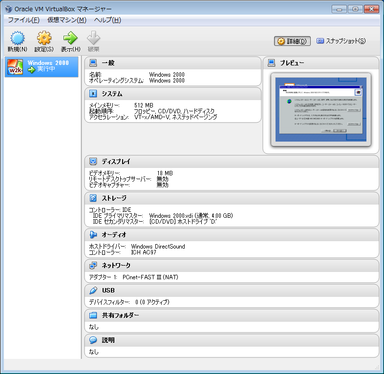Click the 実行中 running status text
Image resolution: width=384 pixels, height=374 pixels.
[x=46, y=69]
